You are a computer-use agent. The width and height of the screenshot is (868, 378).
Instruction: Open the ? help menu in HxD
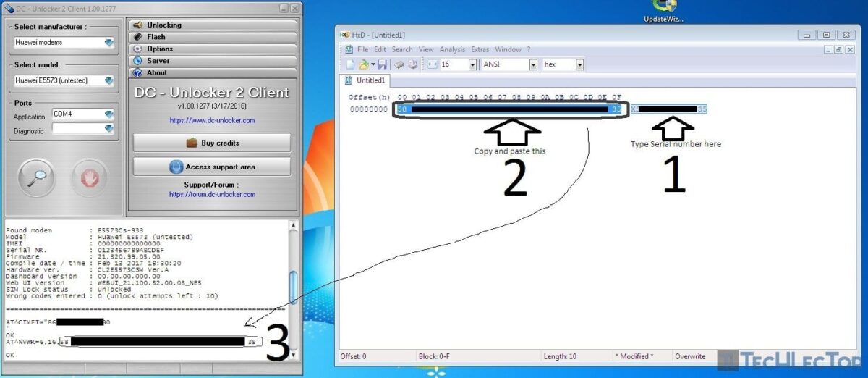pyautogui.click(x=529, y=49)
